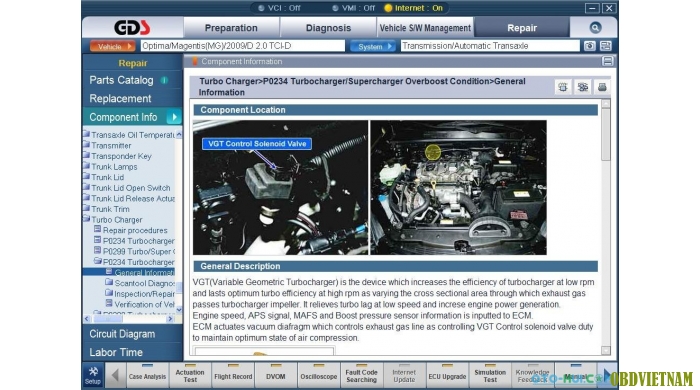Collapse the Component Information panel icon
Image resolution: width=700 pixels, height=390 pixels.
[x=608, y=61]
